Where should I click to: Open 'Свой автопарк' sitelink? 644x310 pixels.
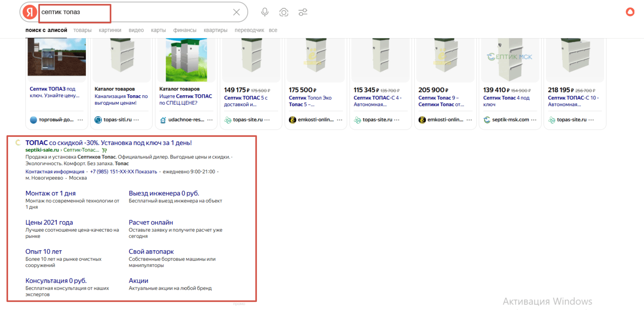tap(151, 251)
